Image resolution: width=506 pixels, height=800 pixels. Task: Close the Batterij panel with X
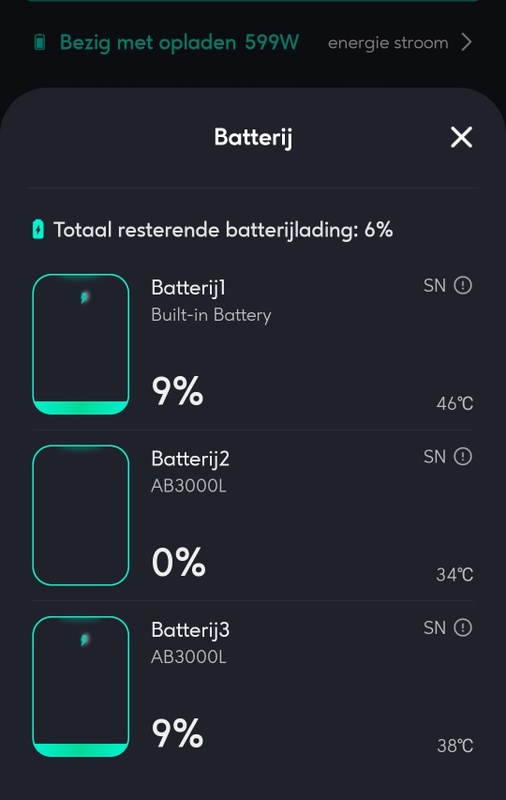(461, 137)
